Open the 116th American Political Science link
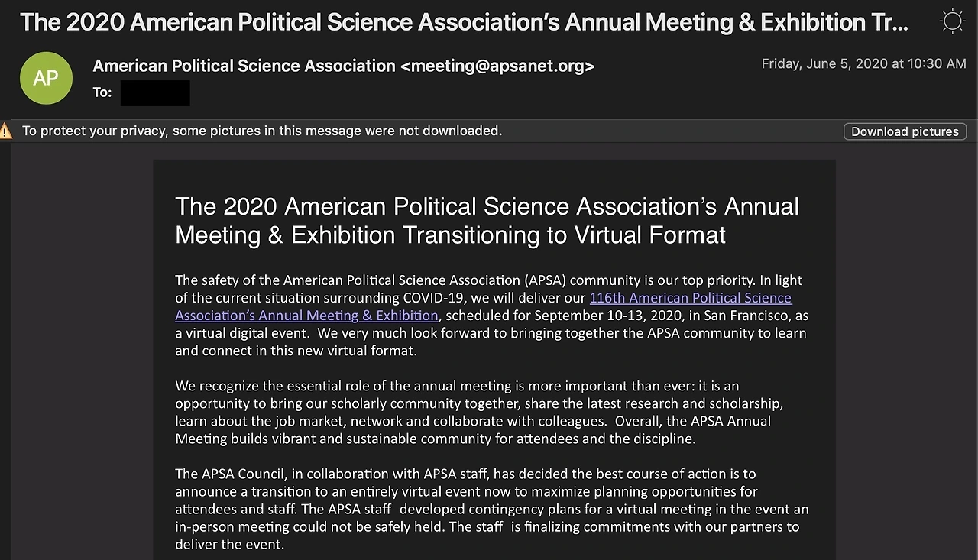 coord(690,298)
